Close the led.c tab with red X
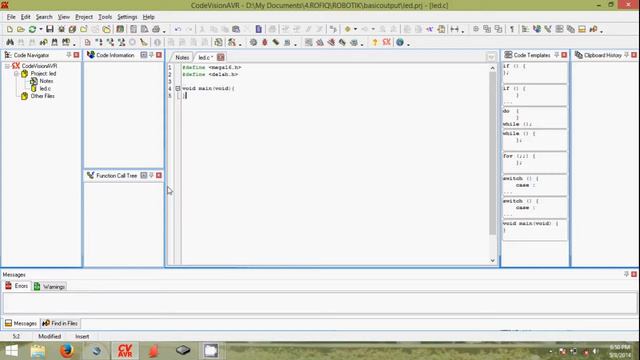Viewport: 640px width, 360px height. point(221,57)
